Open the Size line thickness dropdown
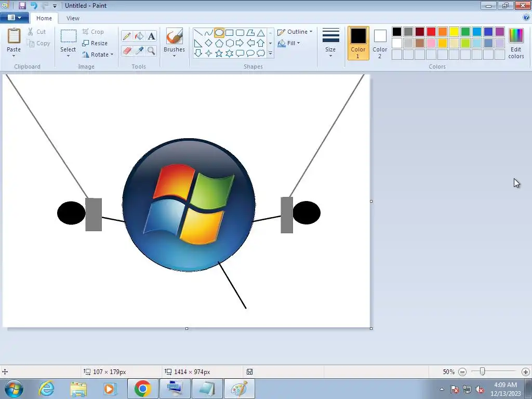 click(x=330, y=43)
